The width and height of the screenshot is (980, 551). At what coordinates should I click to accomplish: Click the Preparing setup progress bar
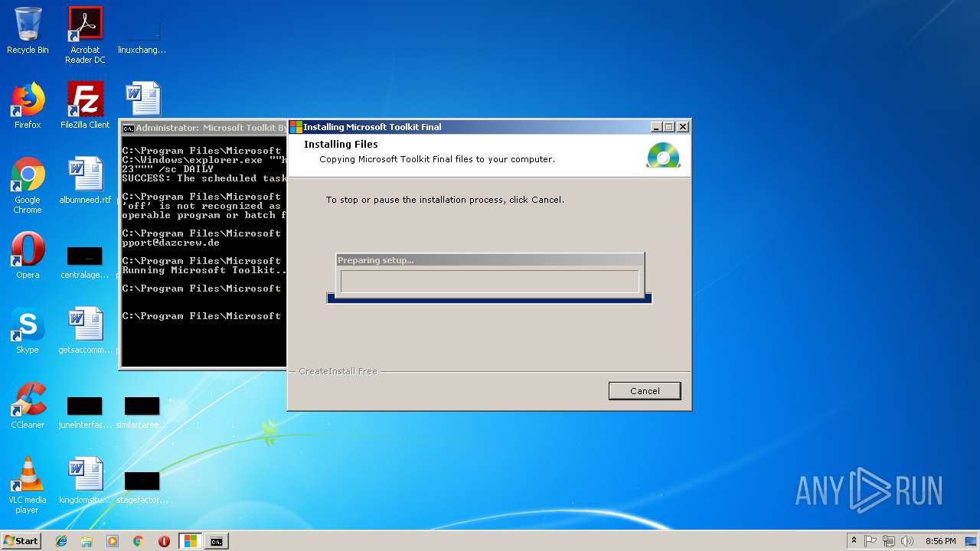click(x=489, y=281)
